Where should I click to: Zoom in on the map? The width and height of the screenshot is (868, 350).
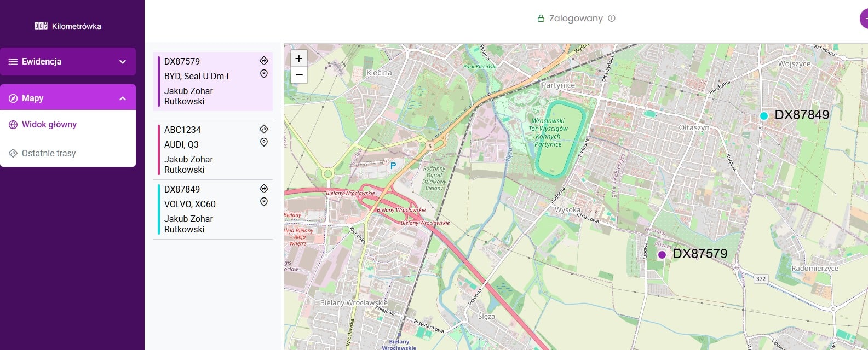(x=298, y=59)
